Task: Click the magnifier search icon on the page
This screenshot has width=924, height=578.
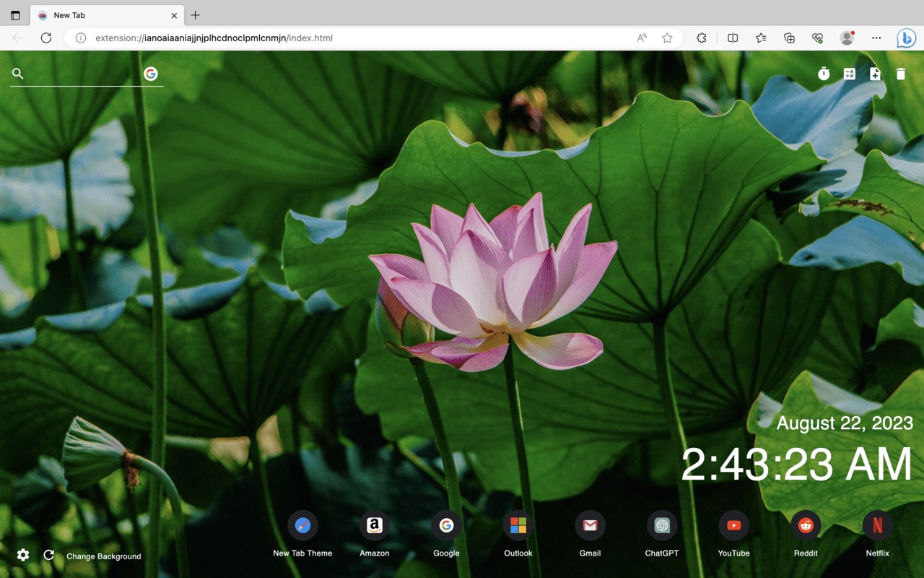Action: pos(18,74)
